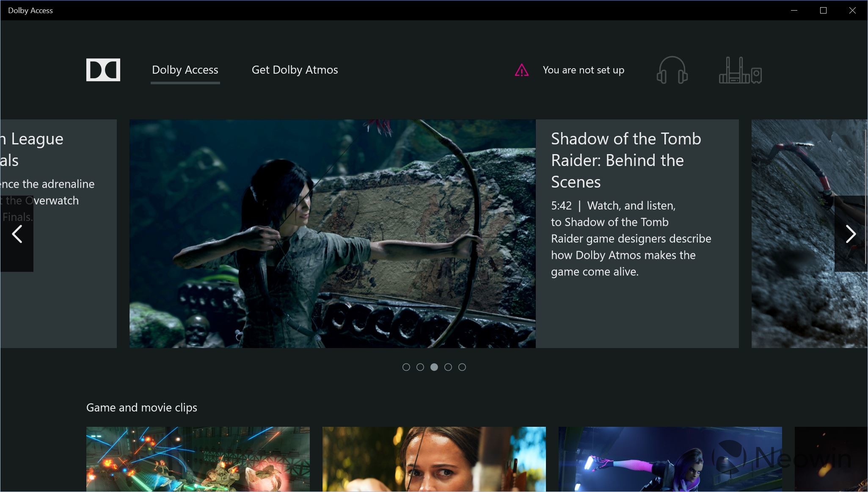Open Shadow of the Tomb Raider title
868x492 pixels.
626,160
